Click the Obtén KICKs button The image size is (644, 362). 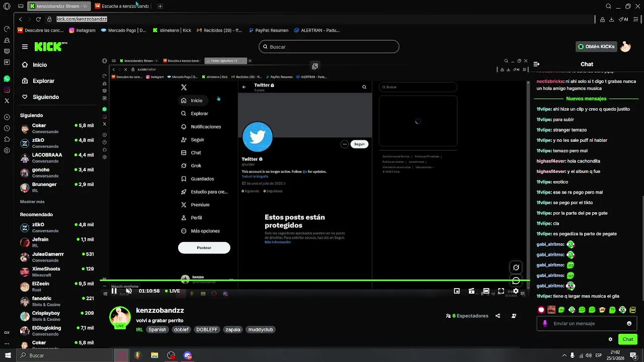coord(596,47)
